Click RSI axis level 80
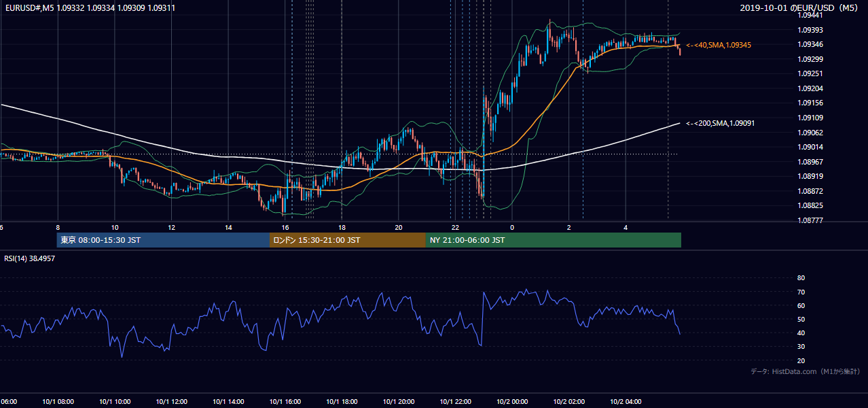Image resolution: width=868 pixels, height=408 pixels. pyautogui.click(x=801, y=278)
